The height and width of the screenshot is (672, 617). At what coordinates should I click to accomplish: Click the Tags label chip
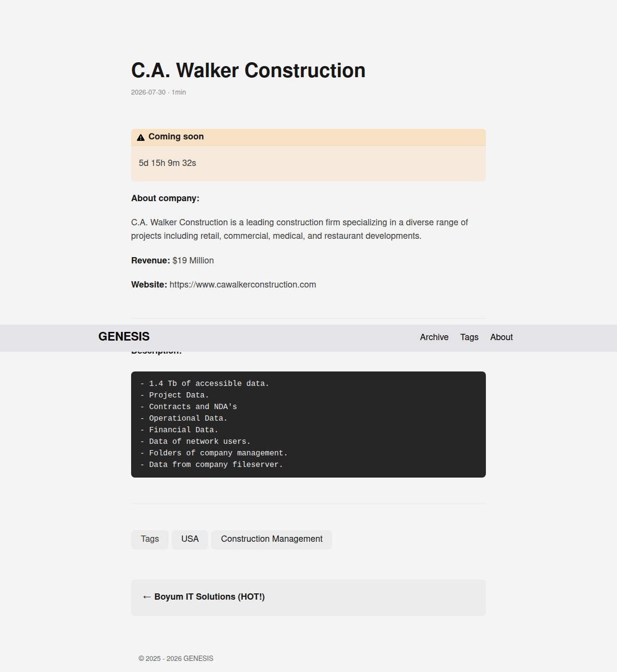[x=150, y=539]
